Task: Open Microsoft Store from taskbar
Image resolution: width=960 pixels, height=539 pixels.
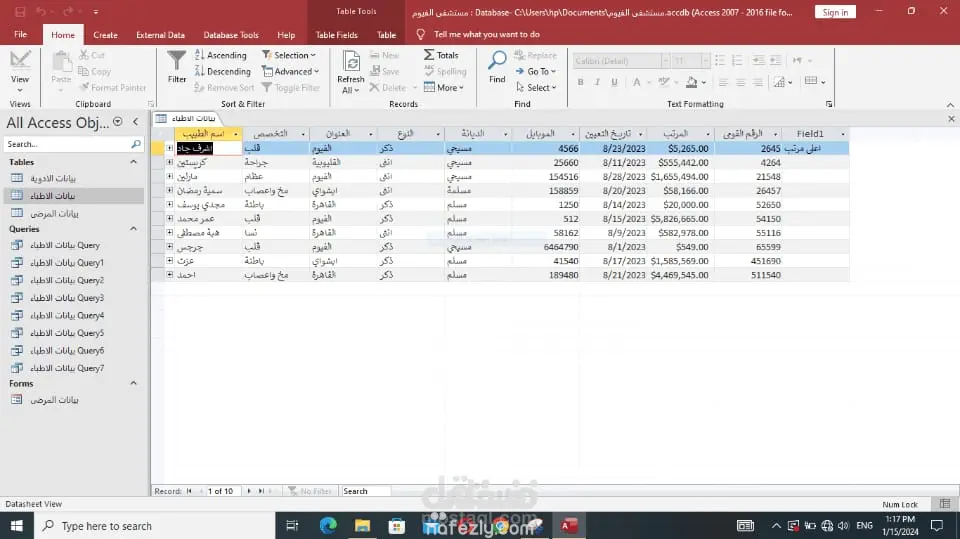Action: tap(397, 526)
